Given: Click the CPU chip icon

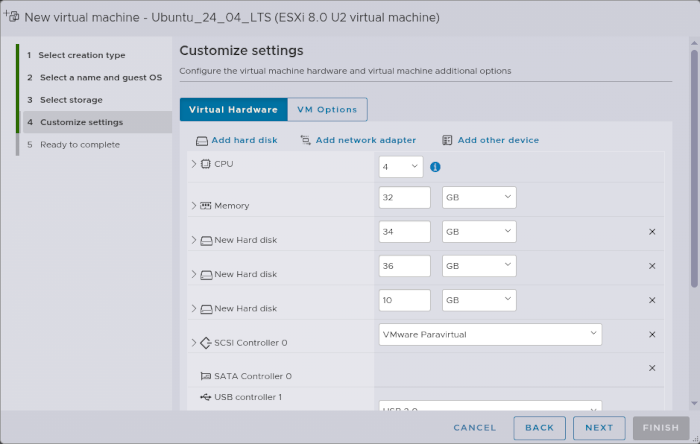Looking at the screenshot, I should tap(205, 164).
